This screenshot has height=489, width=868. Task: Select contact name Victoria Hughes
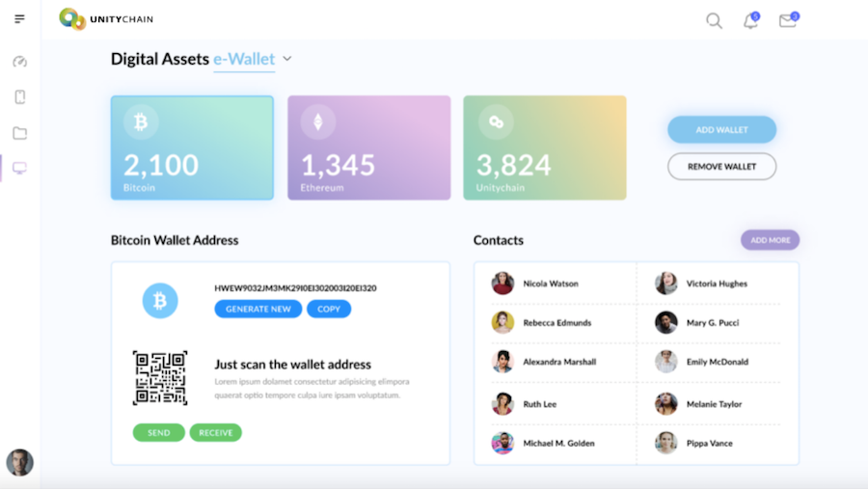coord(717,284)
